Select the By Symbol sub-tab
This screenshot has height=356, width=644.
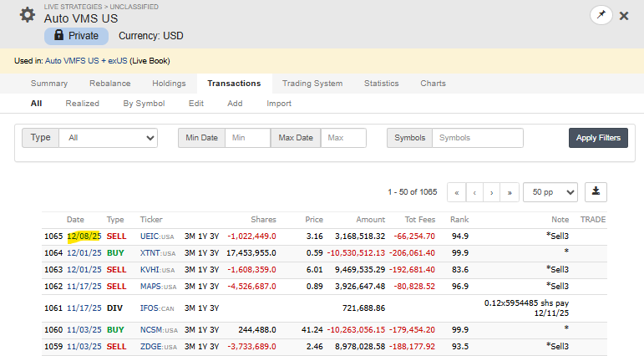click(144, 104)
